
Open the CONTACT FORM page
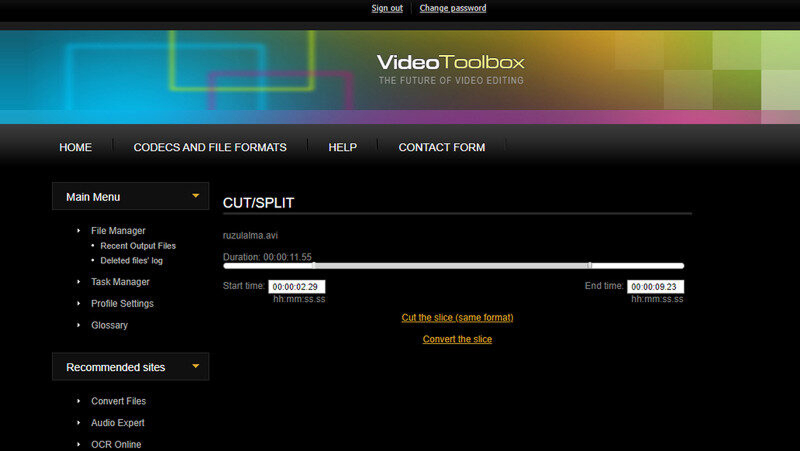(441, 147)
